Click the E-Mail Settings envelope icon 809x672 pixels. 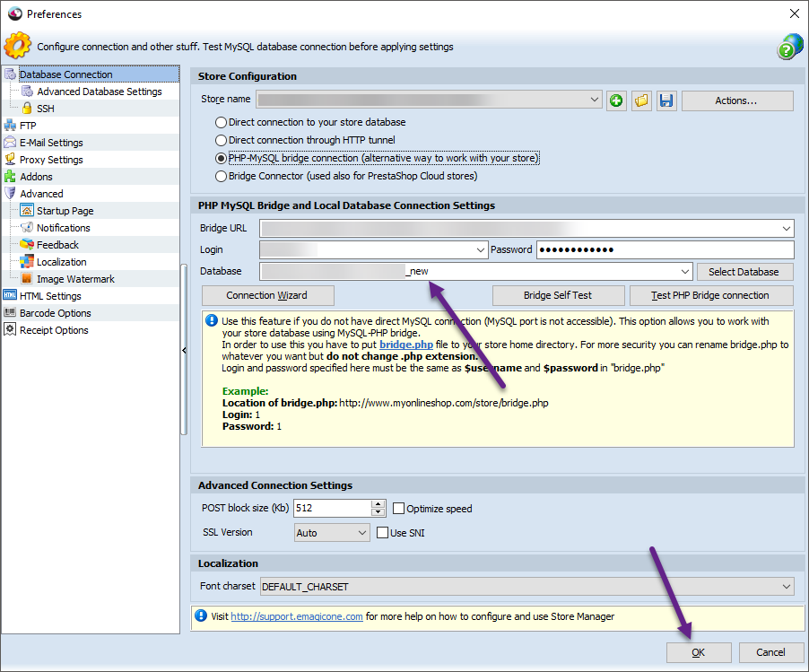[10, 143]
